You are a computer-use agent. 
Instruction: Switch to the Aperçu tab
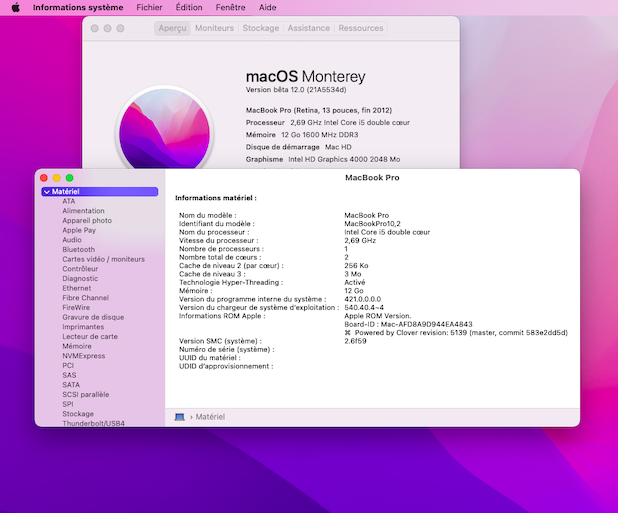[173, 28]
